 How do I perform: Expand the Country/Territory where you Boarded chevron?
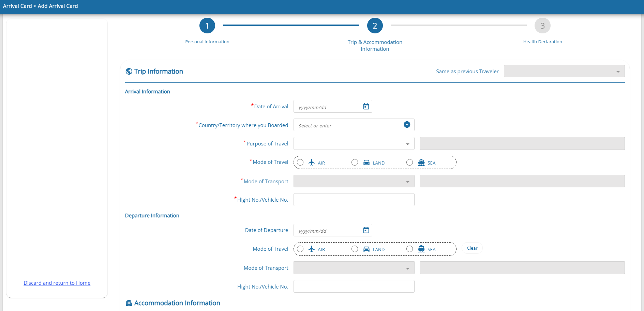[x=407, y=125]
